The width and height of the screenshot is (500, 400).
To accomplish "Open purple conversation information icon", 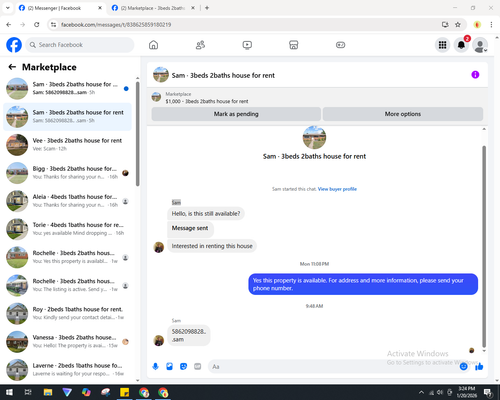I will [x=475, y=75].
